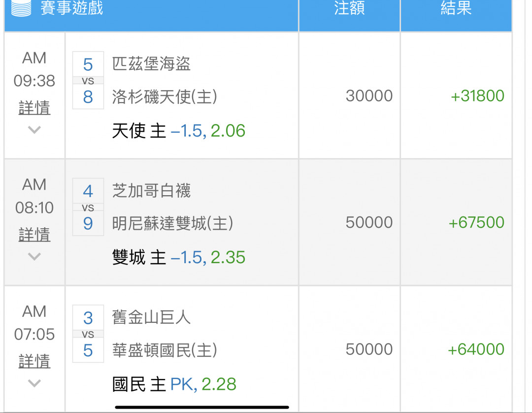This screenshot has height=413, width=532.
Task: Click the 4 vs 9 score box
Action: (88, 207)
